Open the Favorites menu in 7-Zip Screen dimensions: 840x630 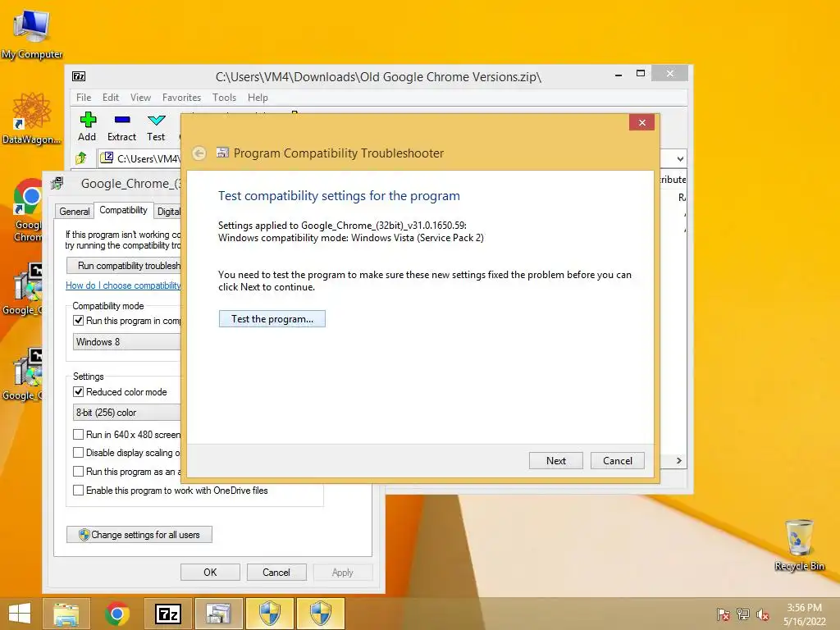[x=181, y=98]
